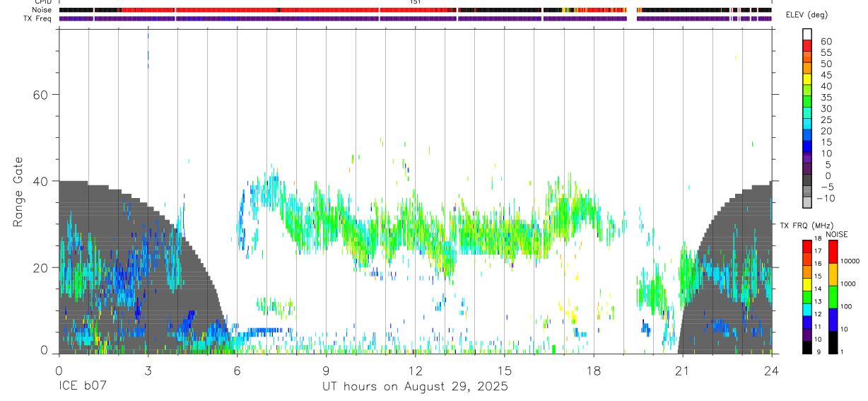Click the 'ELEV (deg)' legend title
This screenshot has width=868, height=401.
pos(807,15)
